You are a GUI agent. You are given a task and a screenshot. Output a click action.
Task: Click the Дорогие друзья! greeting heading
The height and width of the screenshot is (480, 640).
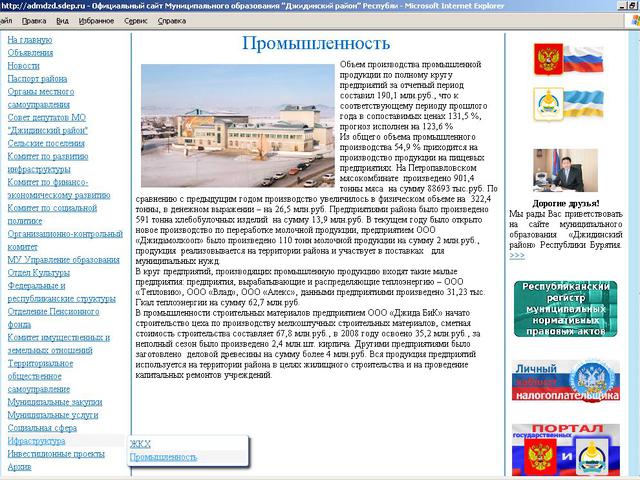point(566,203)
